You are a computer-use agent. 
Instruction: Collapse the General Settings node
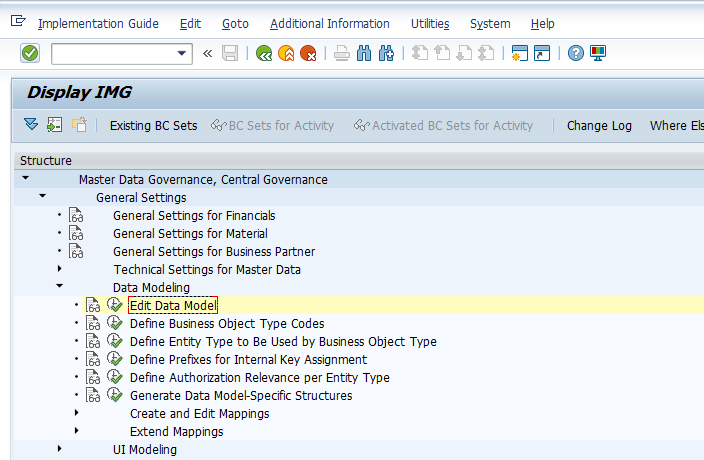tap(43, 196)
